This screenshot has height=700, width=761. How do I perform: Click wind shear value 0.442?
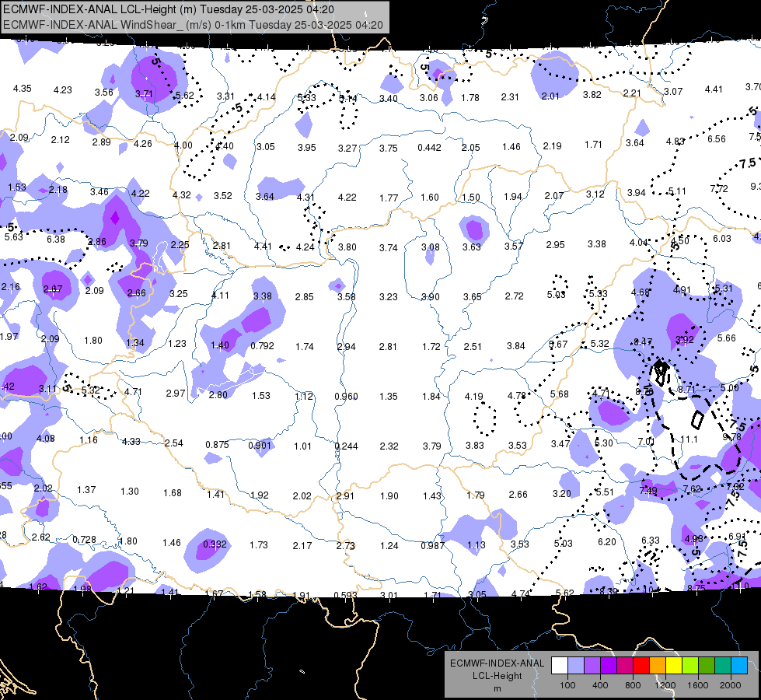pyautogui.click(x=430, y=147)
